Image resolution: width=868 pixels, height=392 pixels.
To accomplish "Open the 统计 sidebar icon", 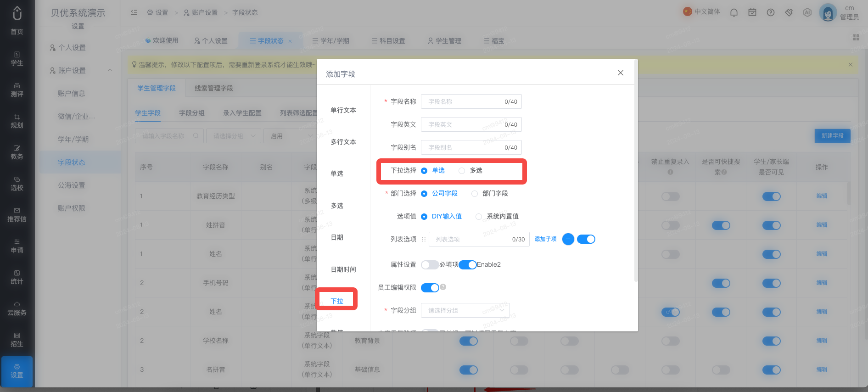I will (x=17, y=277).
